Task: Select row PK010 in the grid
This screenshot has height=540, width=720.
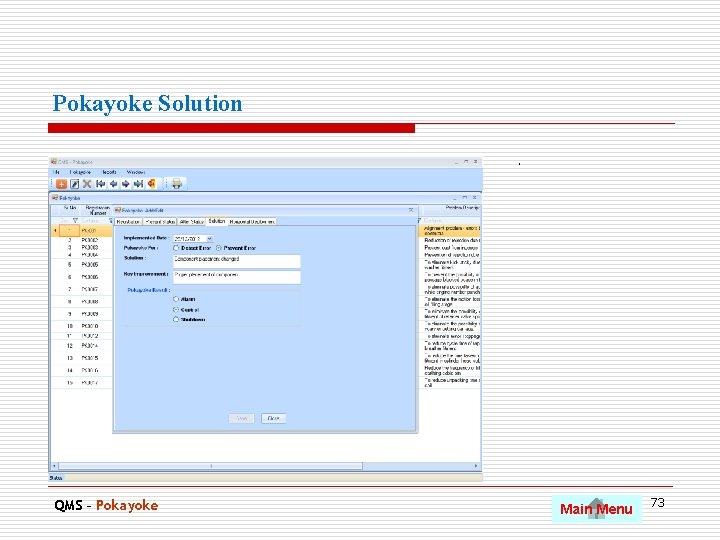Action: 81,326
